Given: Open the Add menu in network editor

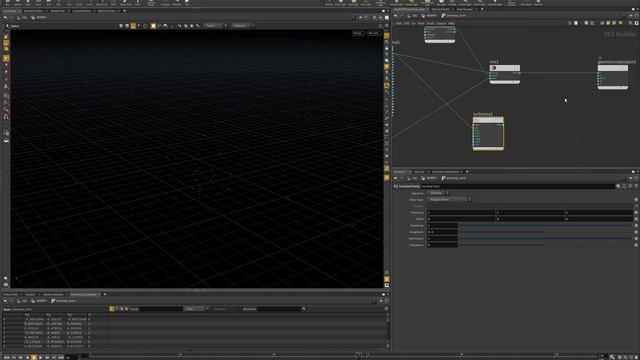Looking at the screenshot, I should pyautogui.click(x=399, y=23).
